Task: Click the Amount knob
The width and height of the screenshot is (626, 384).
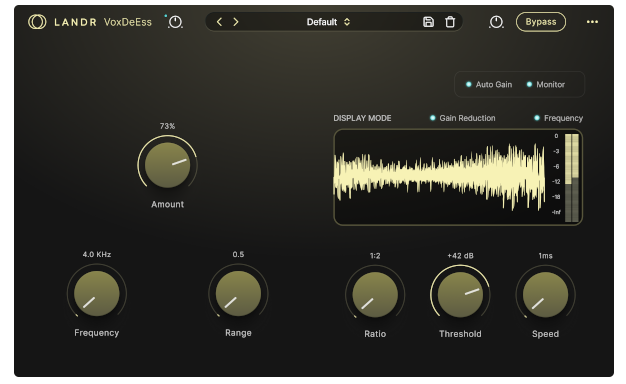Action: pos(167,165)
